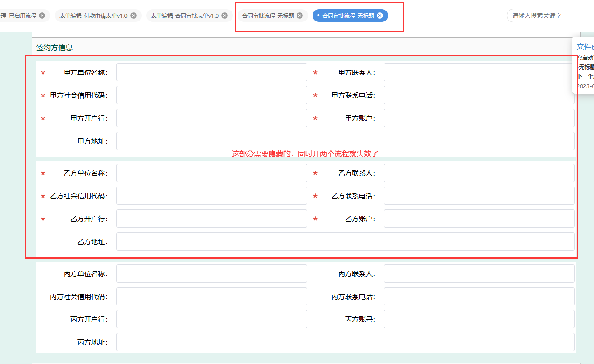Click the 甲方联系电话 label text
Viewport: 594px width, 364px height.
coord(353,96)
